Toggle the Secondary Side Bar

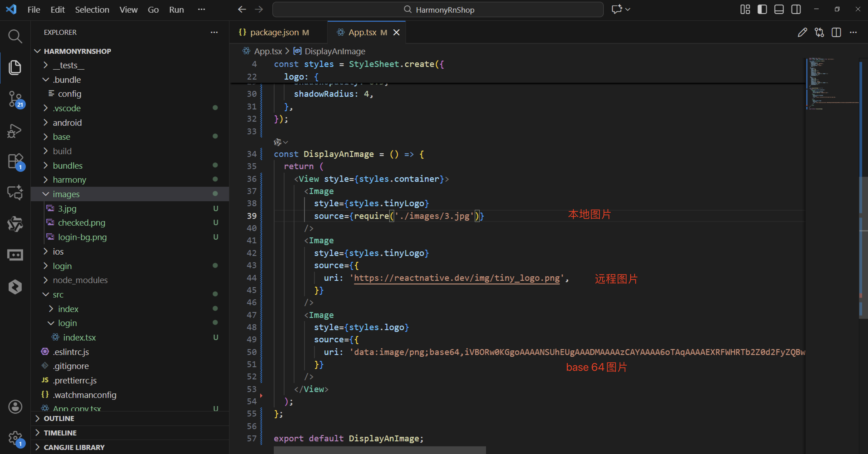tap(796, 9)
